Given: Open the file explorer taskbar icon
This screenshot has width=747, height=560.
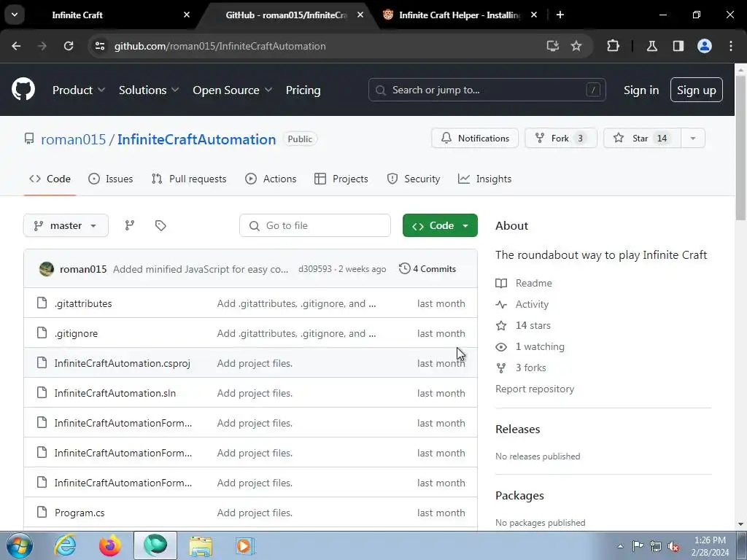Looking at the screenshot, I should coord(201,545).
